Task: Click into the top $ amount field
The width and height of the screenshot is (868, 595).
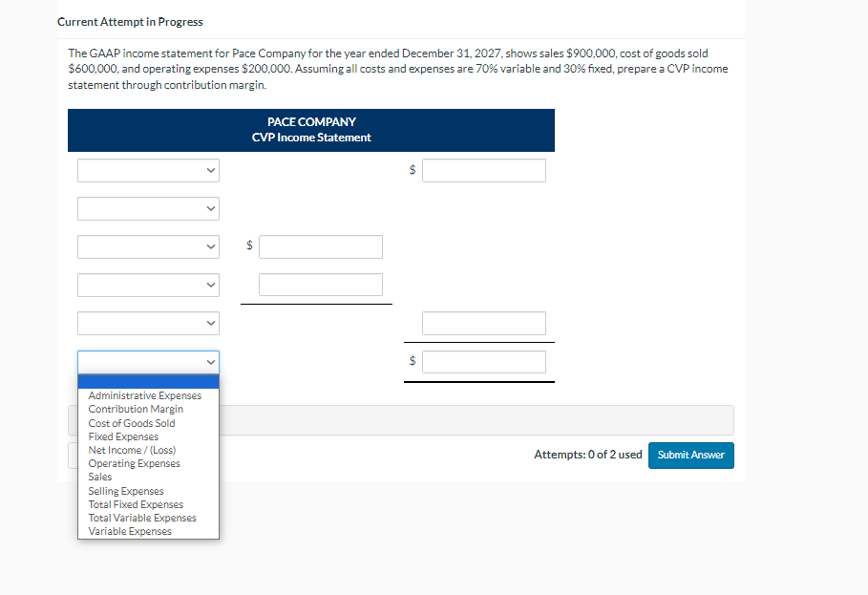Action: pos(483,170)
